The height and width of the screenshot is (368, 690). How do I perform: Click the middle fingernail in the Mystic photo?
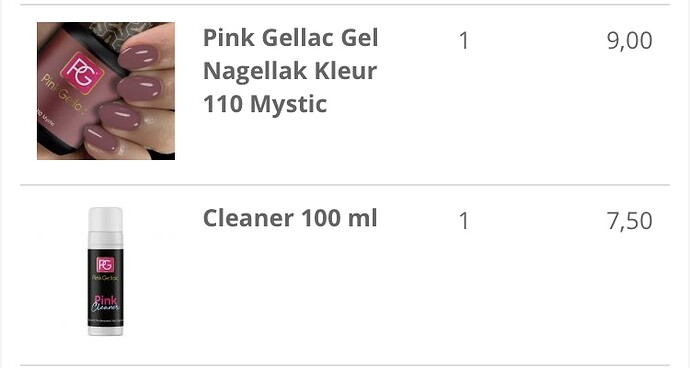139,88
